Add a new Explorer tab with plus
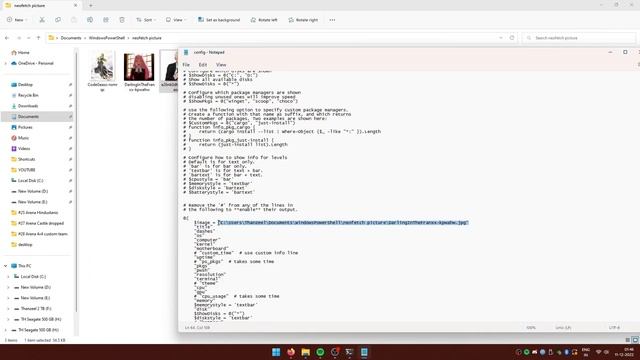This screenshot has height=360, width=640. pos(91,6)
